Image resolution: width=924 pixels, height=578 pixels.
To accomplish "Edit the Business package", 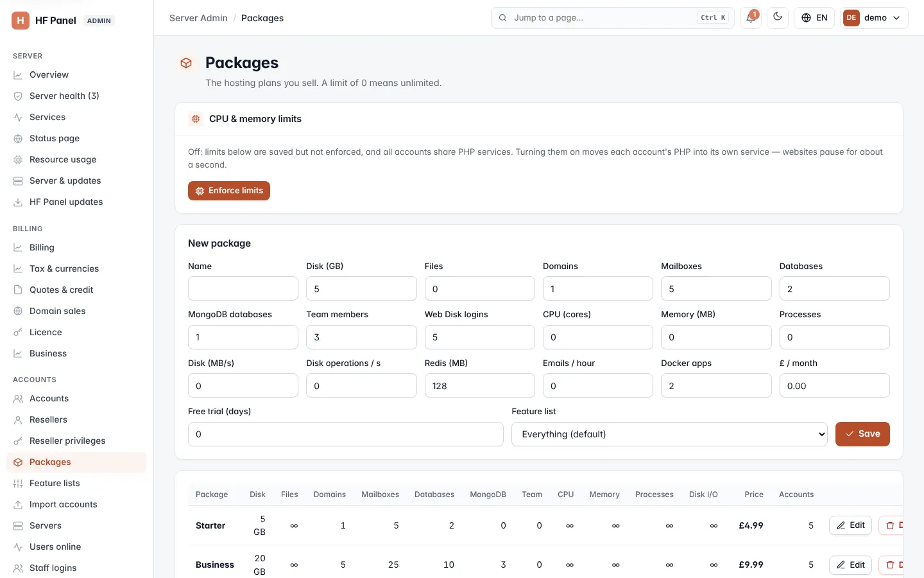I will [850, 565].
